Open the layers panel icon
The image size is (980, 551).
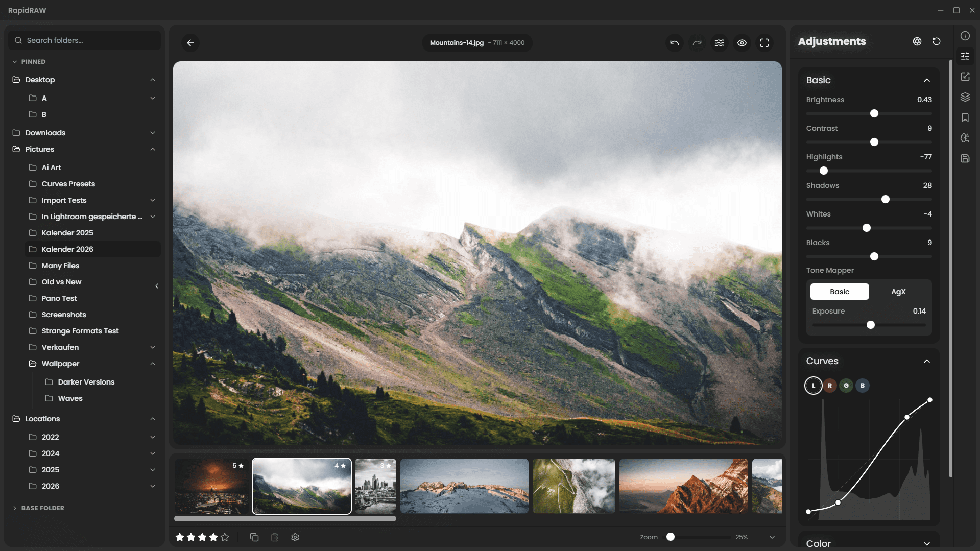coord(965,97)
